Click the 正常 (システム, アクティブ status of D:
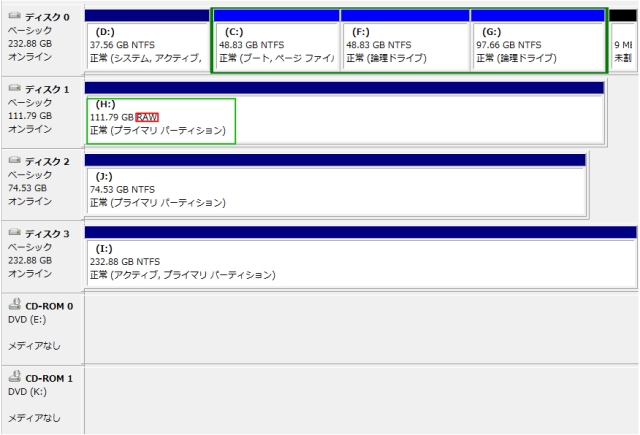Screen dimensions: 640x435 [146, 58]
